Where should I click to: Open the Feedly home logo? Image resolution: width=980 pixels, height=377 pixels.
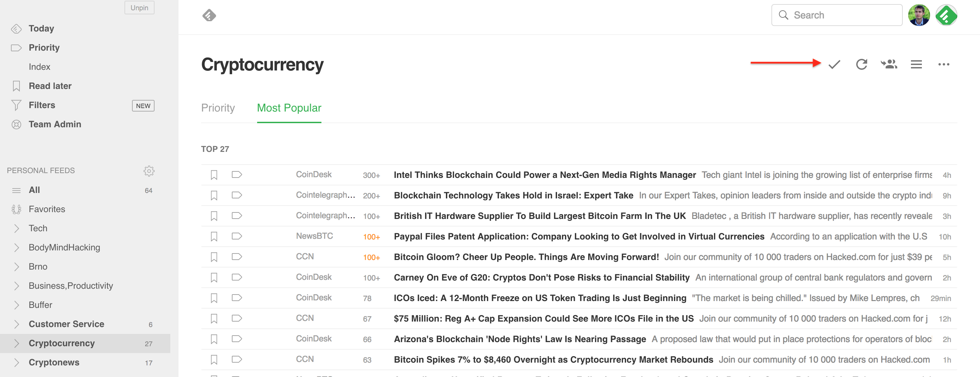tap(210, 15)
